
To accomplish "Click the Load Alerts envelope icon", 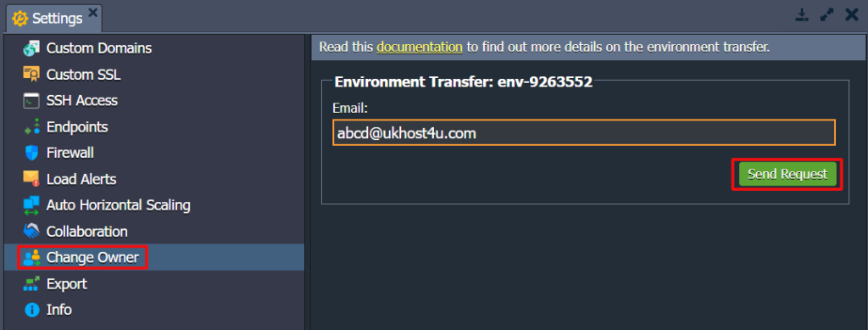I will pos(31,179).
